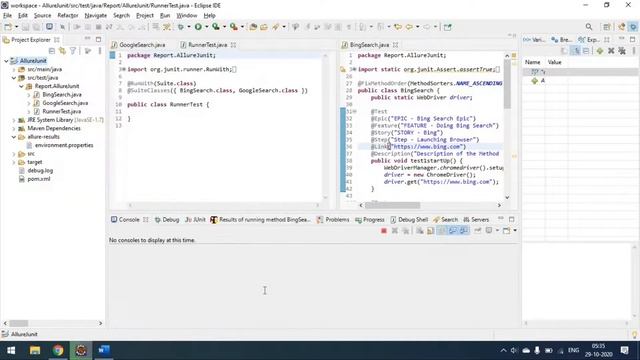Collapse the AllureJunit project node

(6, 61)
